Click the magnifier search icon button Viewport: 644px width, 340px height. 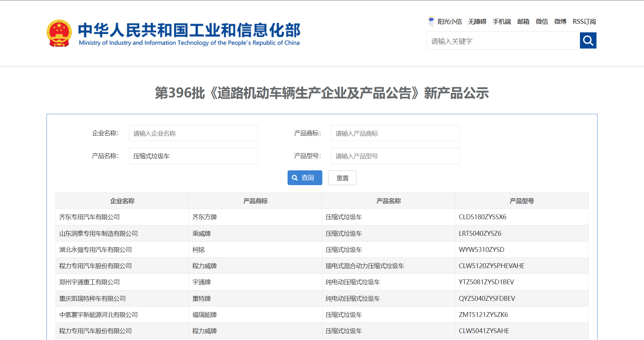coord(588,41)
